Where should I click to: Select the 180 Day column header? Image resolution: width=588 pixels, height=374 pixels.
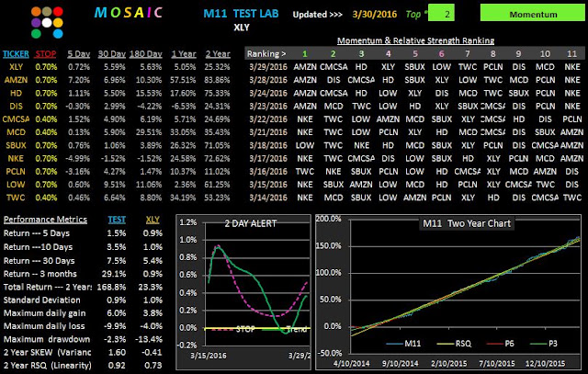click(x=145, y=54)
